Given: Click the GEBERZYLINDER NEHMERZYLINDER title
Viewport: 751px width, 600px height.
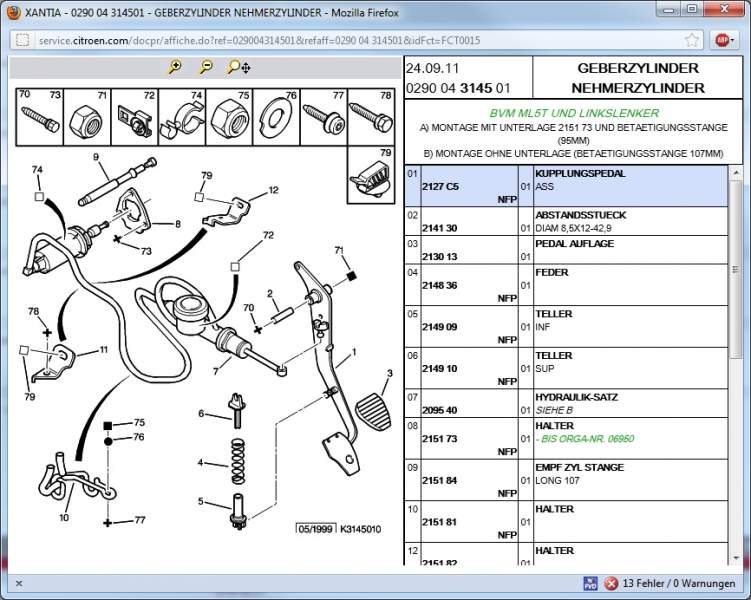Looking at the screenshot, I should (638, 78).
